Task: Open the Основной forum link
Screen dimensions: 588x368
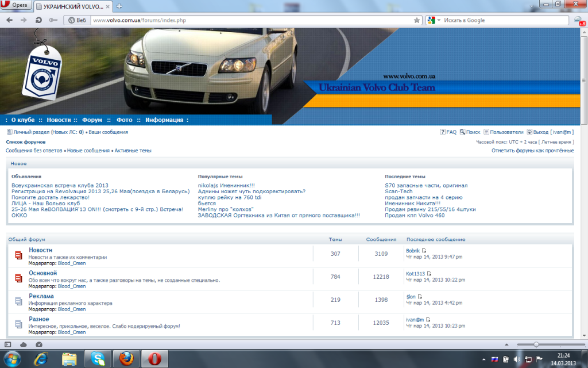Action: tap(42, 273)
